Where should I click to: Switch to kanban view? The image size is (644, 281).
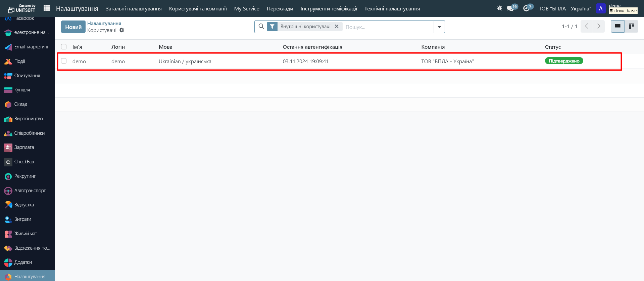tap(631, 27)
